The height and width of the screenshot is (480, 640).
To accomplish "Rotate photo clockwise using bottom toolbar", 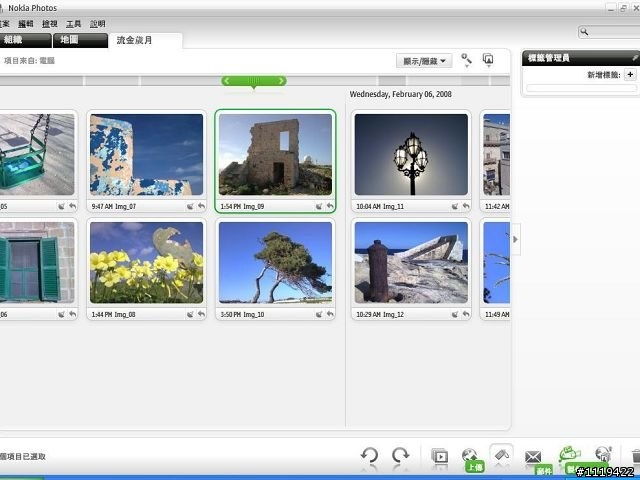I will 400,455.
